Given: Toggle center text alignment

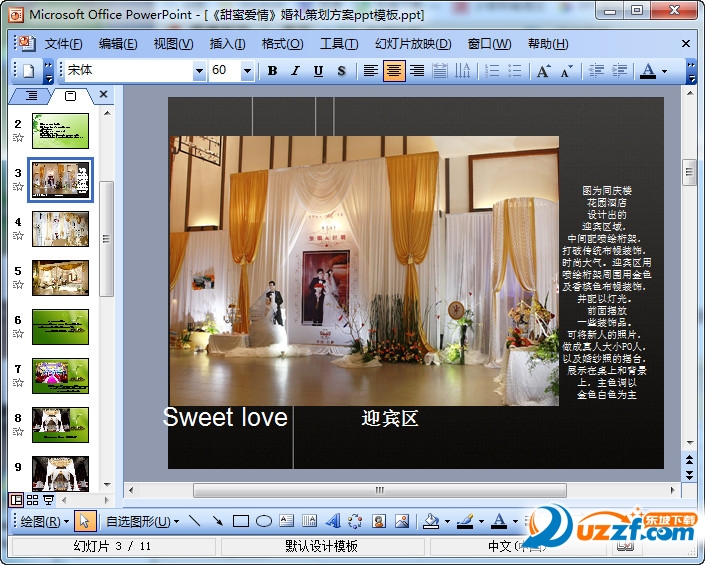Looking at the screenshot, I should click(x=394, y=71).
